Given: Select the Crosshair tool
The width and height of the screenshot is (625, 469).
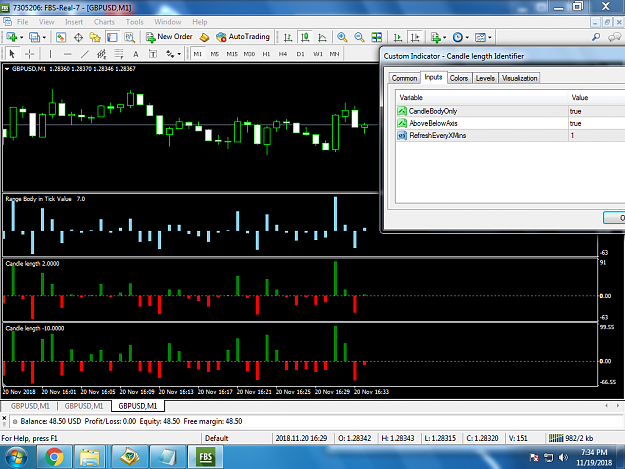Looking at the screenshot, I should tap(29, 54).
